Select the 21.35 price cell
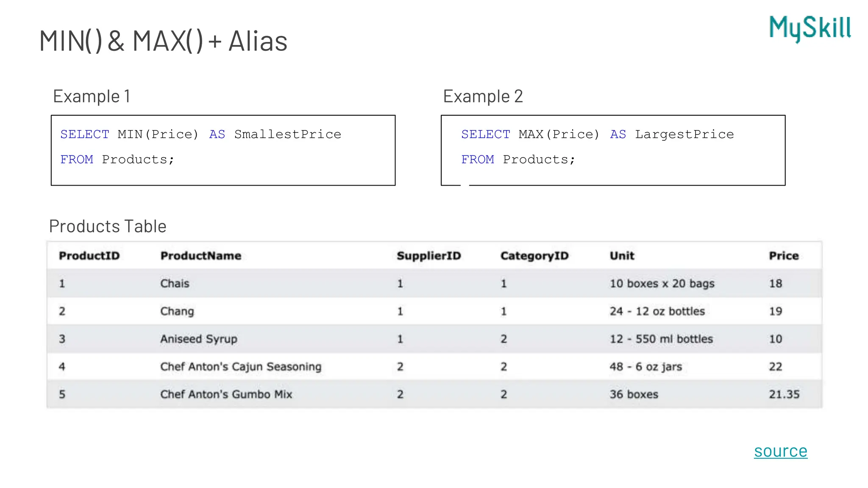Viewport: 868px width, 488px height. coord(784,394)
